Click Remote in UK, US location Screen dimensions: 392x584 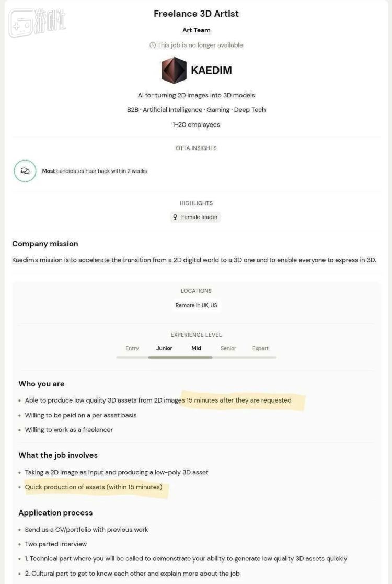tap(196, 305)
